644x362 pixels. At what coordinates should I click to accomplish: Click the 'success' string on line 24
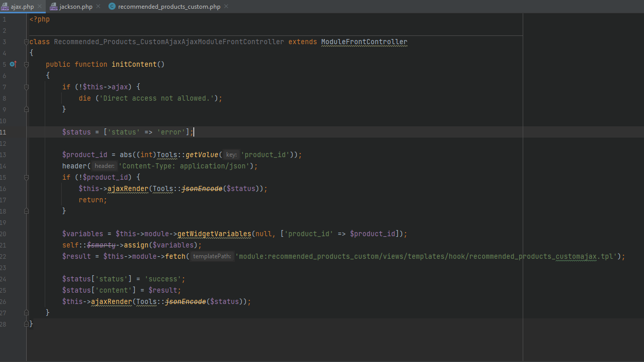point(163,279)
